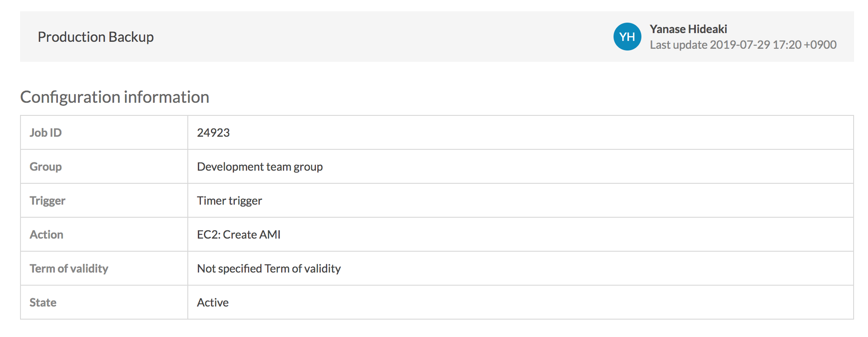Image resolution: width=868 pixels, height=337 pixels.
Task: Click the Group label cell
Action: coord(46,167)
